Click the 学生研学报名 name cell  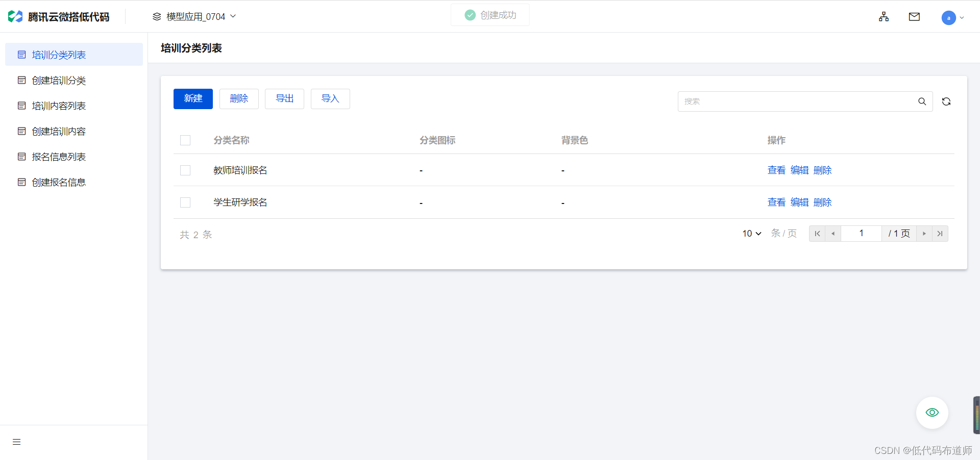[x=240, y=202]
